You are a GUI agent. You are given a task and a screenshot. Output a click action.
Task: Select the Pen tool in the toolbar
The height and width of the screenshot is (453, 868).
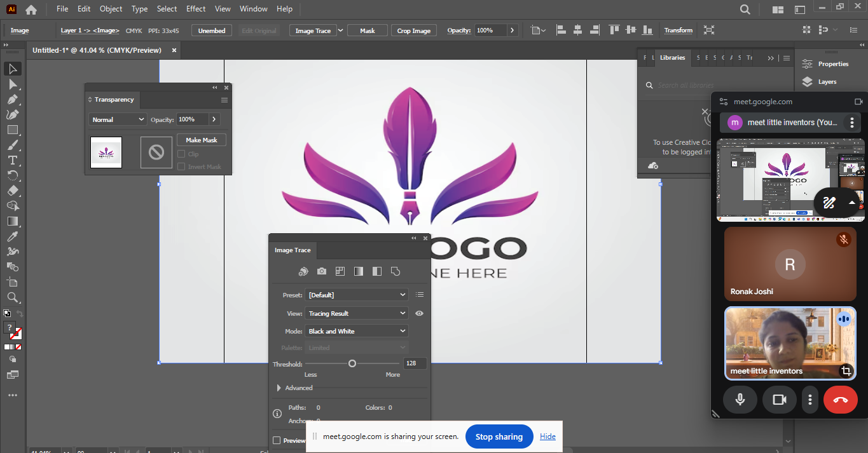(13, 99)
